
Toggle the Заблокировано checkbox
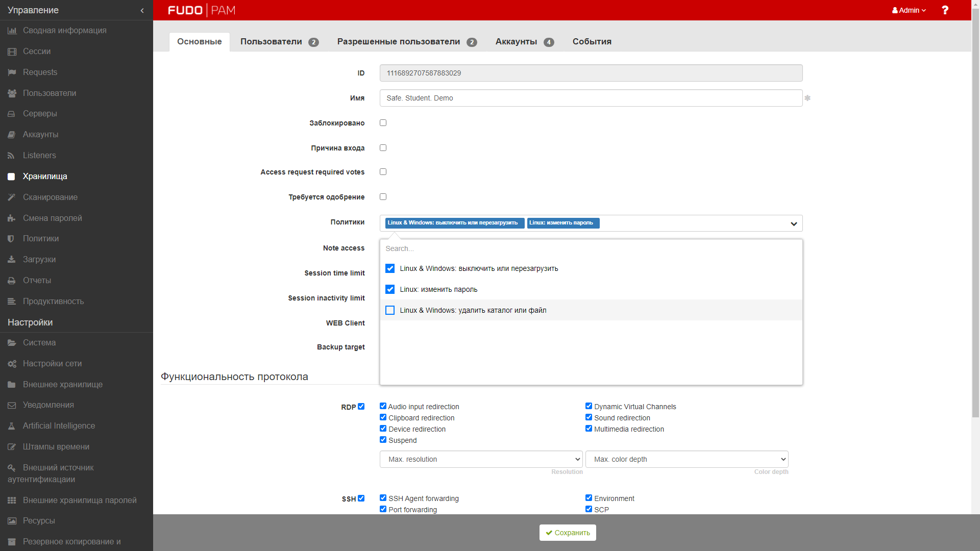click(x=383, y=123)
